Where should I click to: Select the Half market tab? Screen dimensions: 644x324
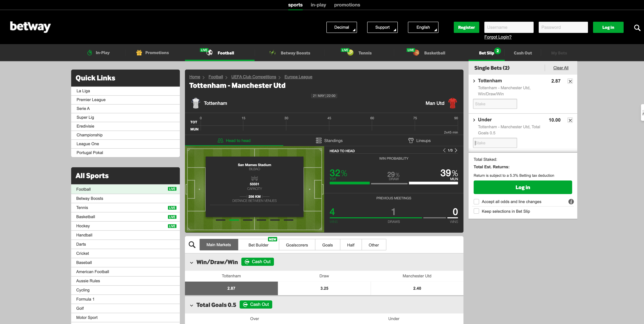click(x=351, y=245)
